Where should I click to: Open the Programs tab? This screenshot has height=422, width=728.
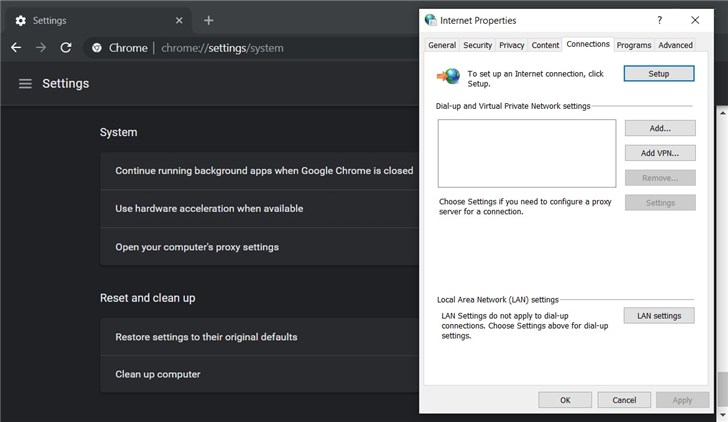coord(634,45)
